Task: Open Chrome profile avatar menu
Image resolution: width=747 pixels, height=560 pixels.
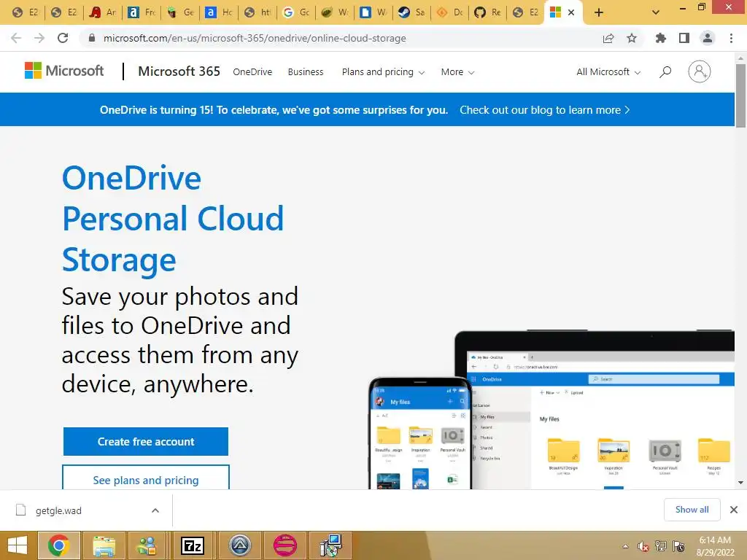Action: (708, 38)
